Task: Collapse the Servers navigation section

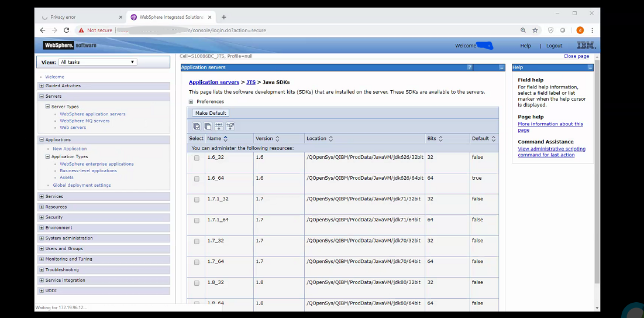Action: [42, 96]
